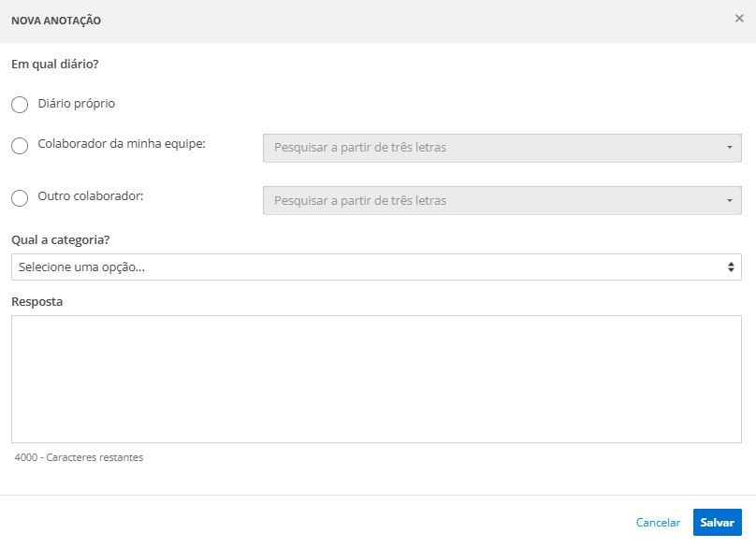
Task: Expand the Outro colaborador dropdown arrow
Action: [x=729, y=200]
